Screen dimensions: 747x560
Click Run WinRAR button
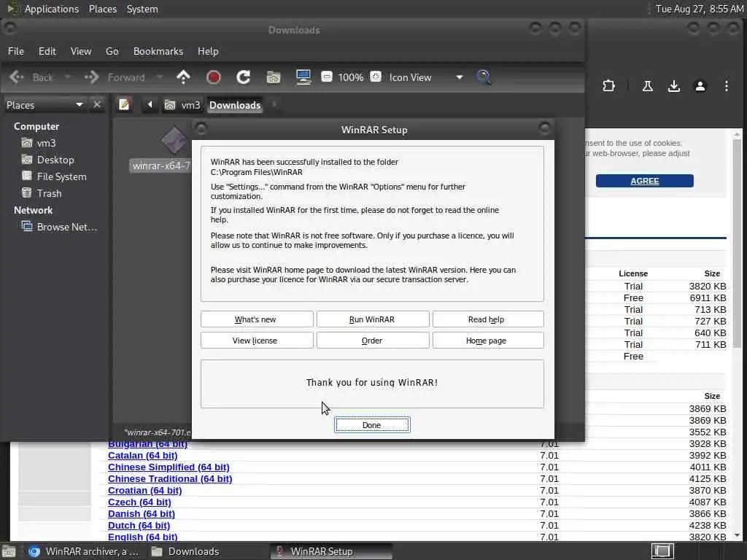373,319
